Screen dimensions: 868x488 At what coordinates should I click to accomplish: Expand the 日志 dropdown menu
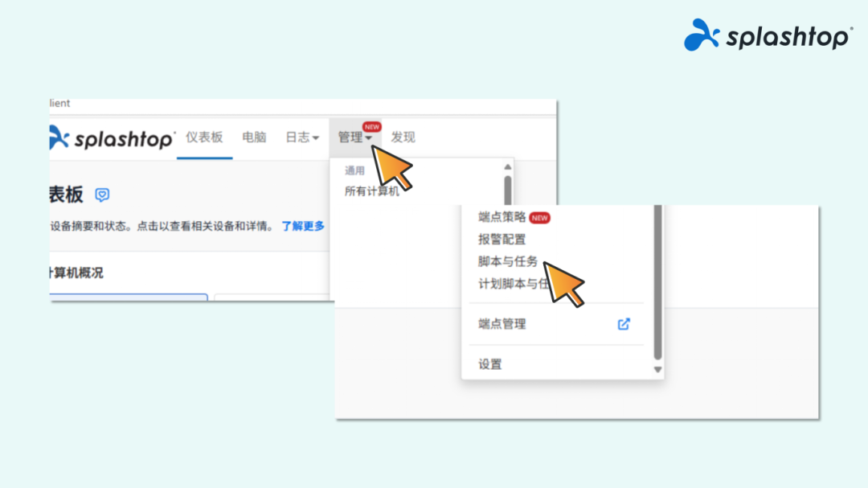[x=302, y=137]
